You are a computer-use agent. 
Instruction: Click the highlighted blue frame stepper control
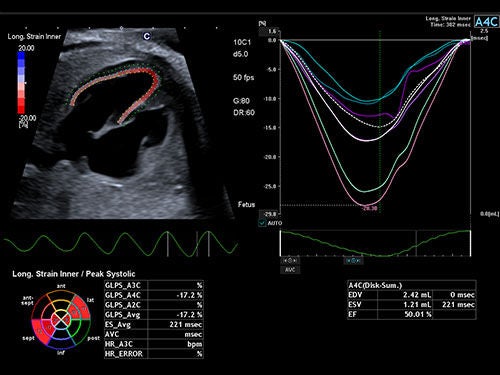(x=353, y=261)
